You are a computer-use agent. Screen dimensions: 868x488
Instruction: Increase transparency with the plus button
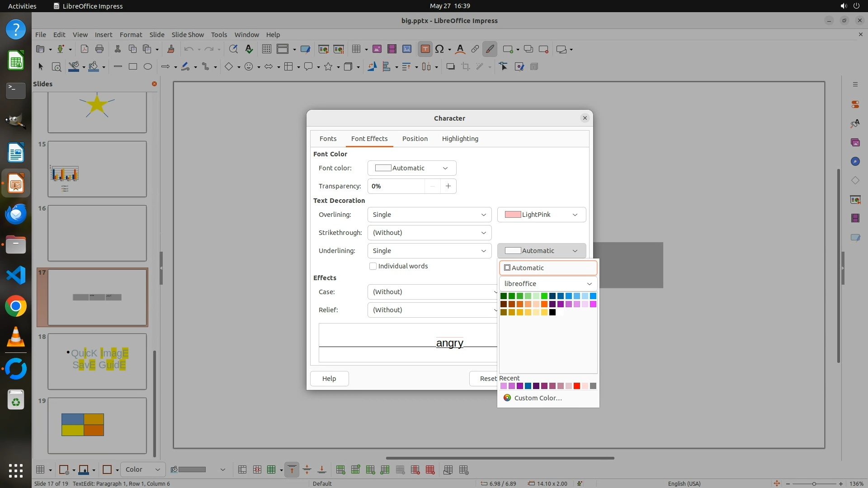pos(448,186)
